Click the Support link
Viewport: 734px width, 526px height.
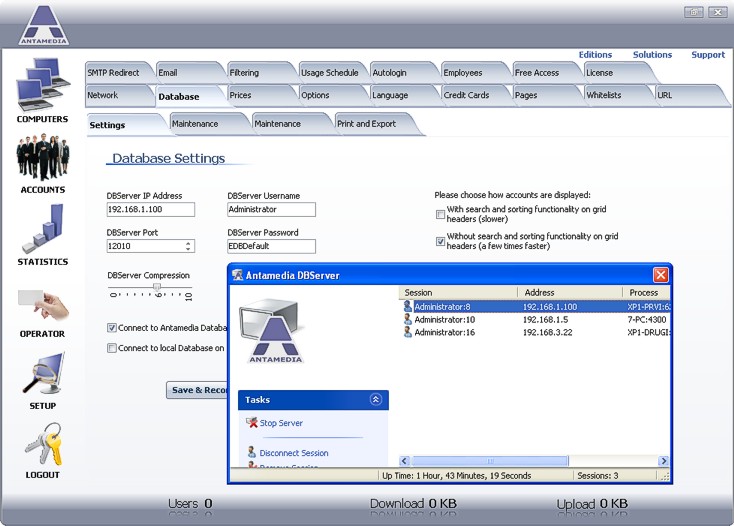coord(708,55)
